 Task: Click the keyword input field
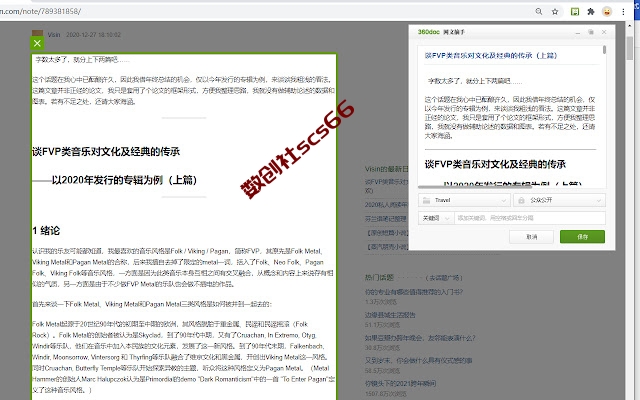pyautogui.click(x=530, y=218)
